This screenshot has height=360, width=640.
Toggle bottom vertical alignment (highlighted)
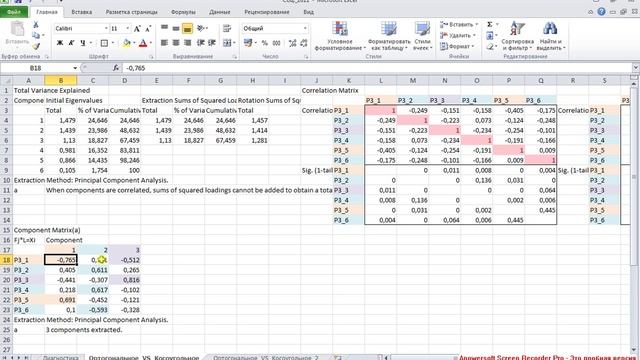[x=187, y=28]
